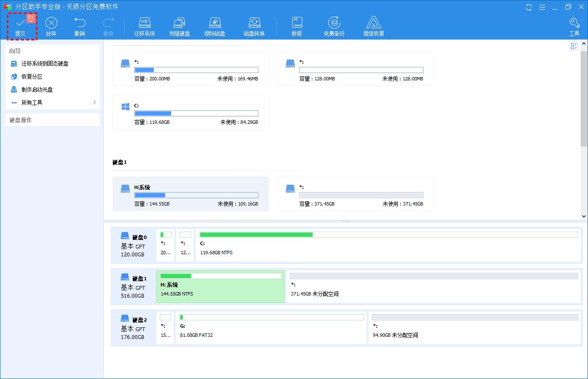Viewport: 588px width, 379px height.
Task: Click 制作启动光盘 wizard link
Action: click(37, 90)
